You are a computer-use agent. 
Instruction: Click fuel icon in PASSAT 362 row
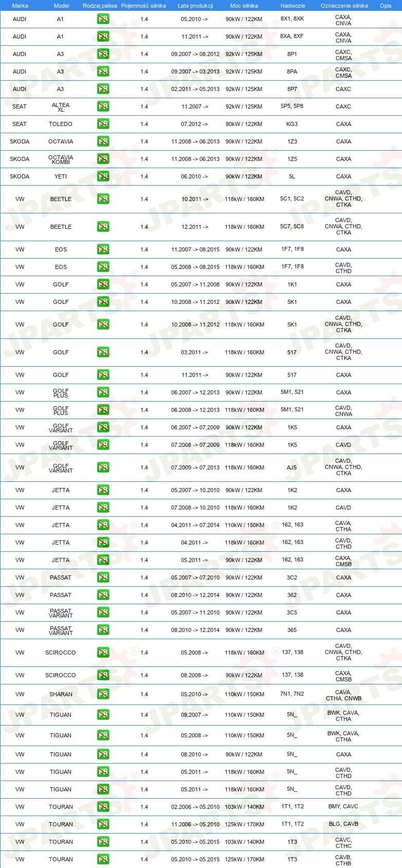103,595
